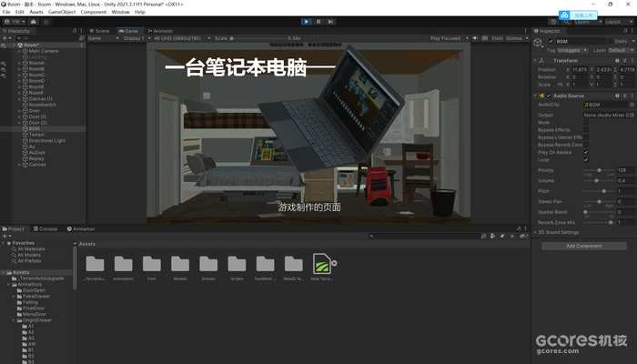Adjust the Game view Scale slider

coord(258,38)
